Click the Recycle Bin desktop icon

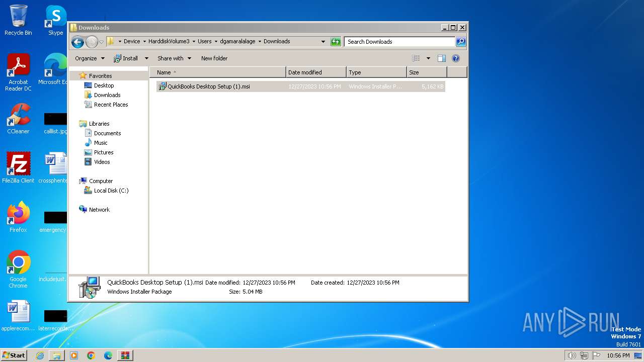pyautogui.click(x=18, y=20)
